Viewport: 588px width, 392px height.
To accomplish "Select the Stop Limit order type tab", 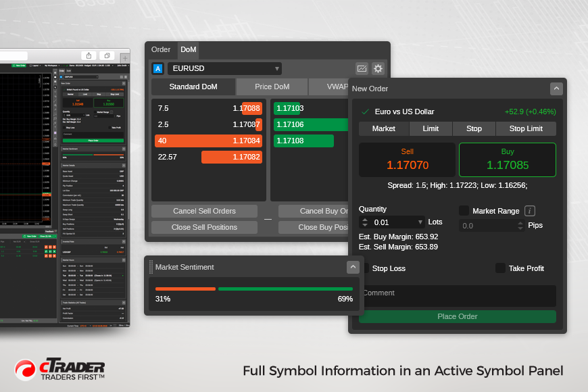I will pos(526,128).
